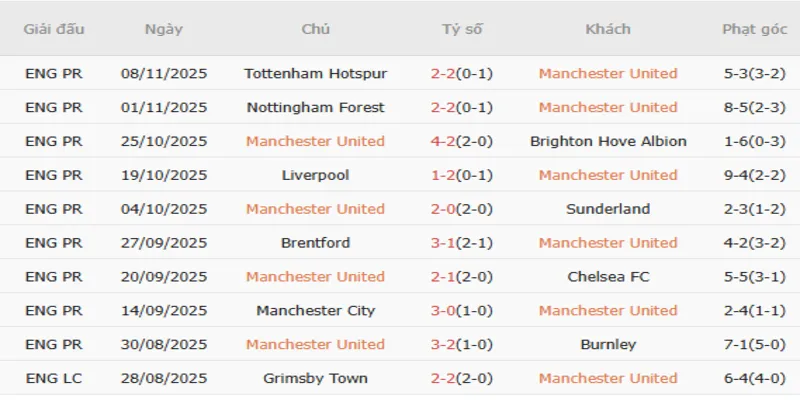Select the 08/11/2025 match date
Screen dimensions: 800x400
(164, 73)
